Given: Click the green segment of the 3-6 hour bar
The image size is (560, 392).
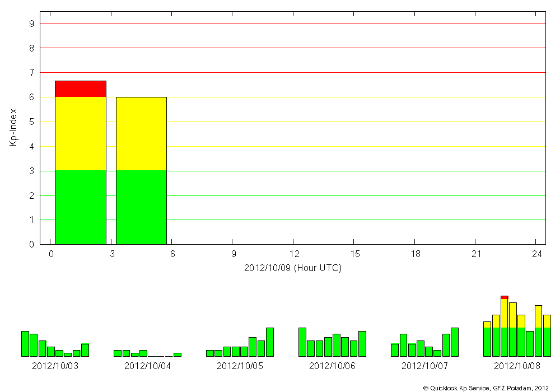Looking at the screenshot, I should pos(142,207).
